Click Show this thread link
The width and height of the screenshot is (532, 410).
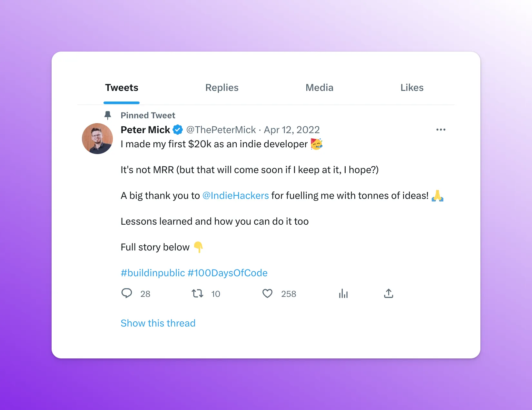click(x=158, y=323)
